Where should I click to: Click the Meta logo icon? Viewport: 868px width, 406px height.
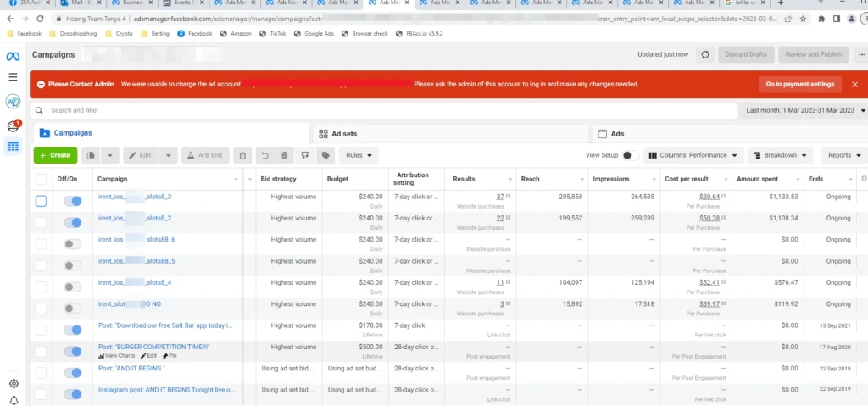coord(13,56)
